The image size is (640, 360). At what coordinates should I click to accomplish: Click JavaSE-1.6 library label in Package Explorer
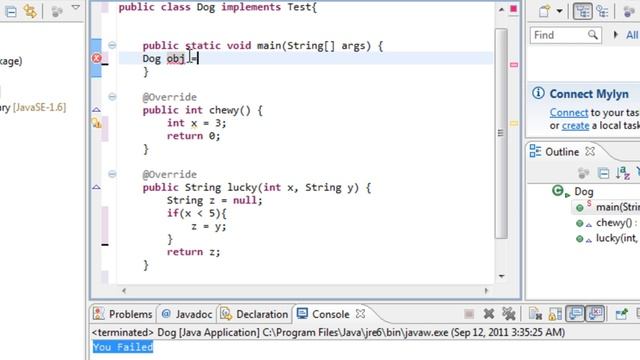point(39,107)
